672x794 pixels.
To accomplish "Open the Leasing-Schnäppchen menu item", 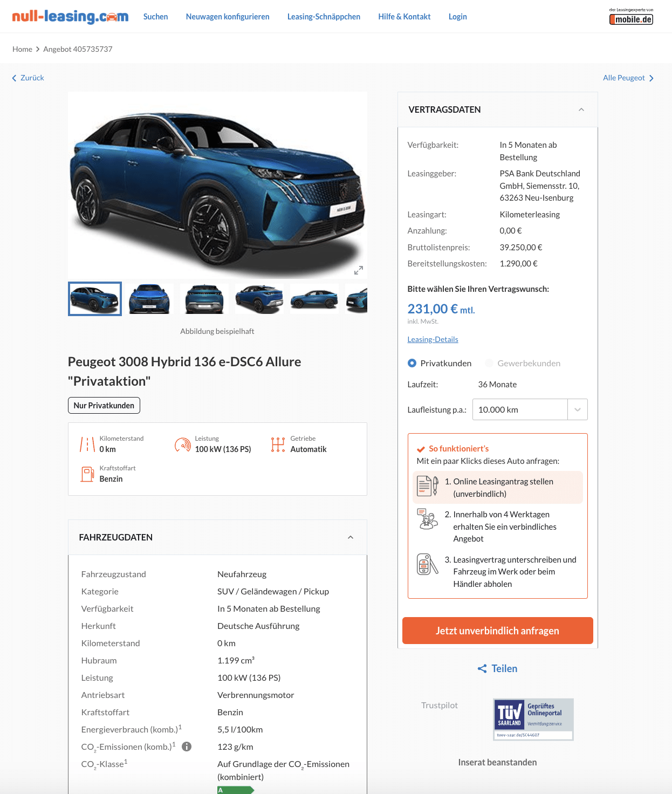I will click(x=324, y=17).
